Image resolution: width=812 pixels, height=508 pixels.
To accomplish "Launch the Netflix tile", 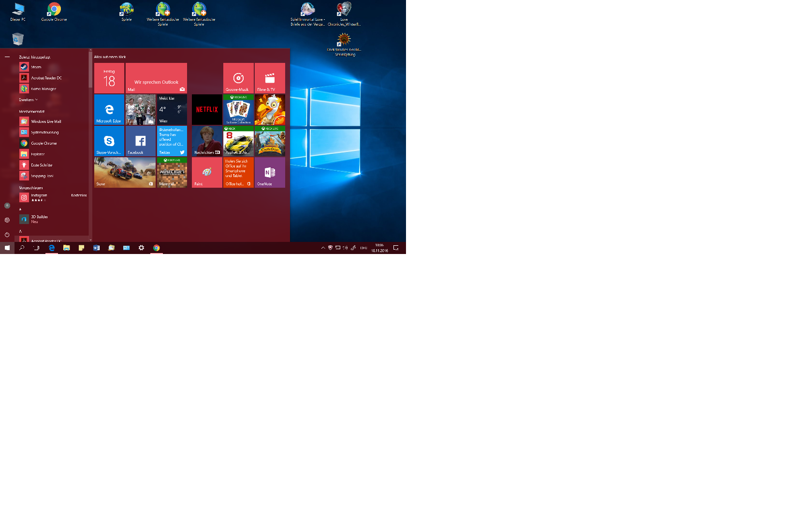I will coord(207,109).
